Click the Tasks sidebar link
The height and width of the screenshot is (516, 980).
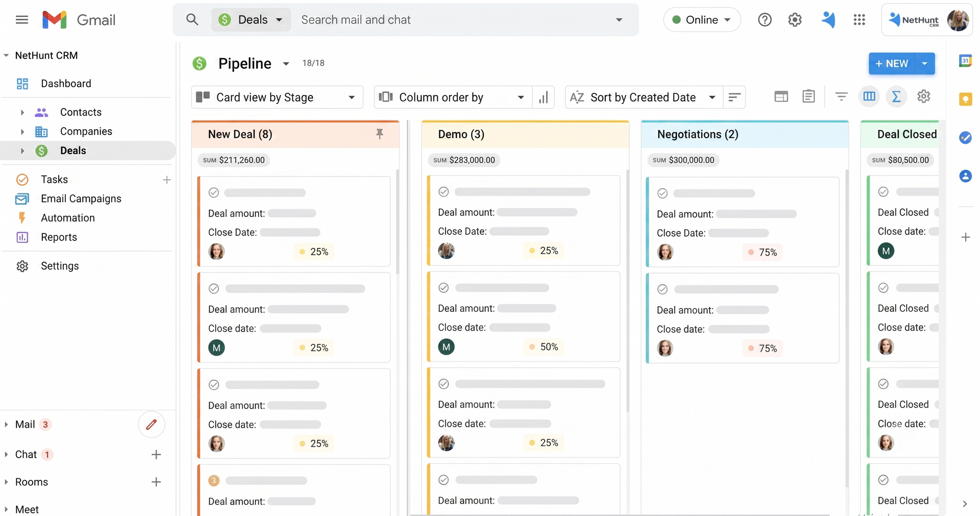54,180
